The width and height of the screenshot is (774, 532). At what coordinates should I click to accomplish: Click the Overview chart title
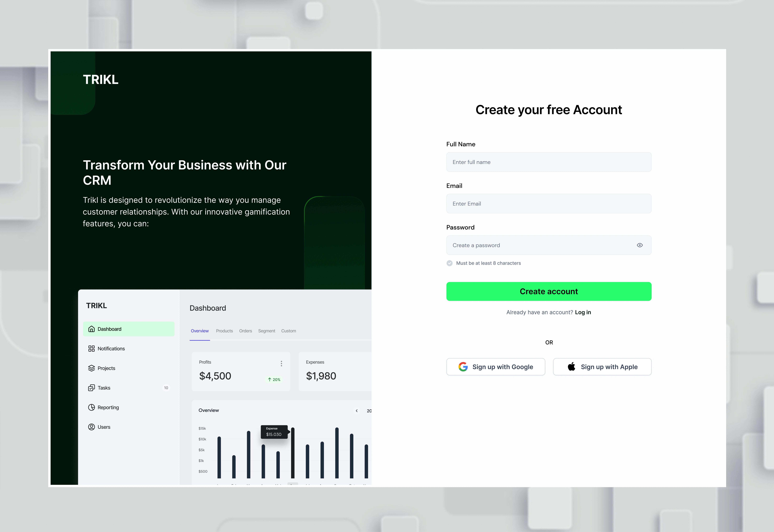click(x=209, y=410)
